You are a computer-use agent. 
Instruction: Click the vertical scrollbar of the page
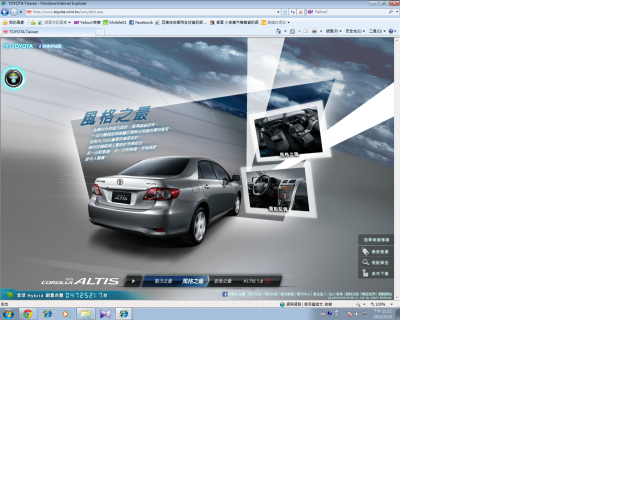coord(397,168)
